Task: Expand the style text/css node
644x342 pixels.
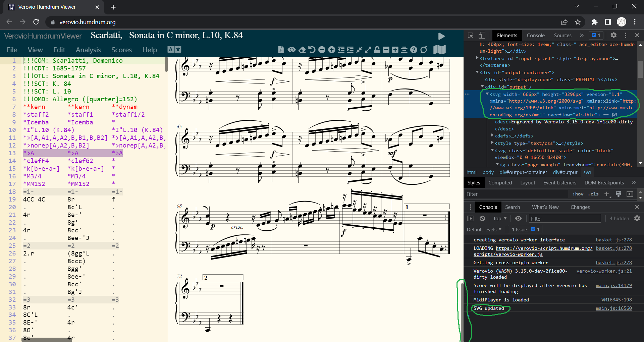Action: tap(492, 143)
